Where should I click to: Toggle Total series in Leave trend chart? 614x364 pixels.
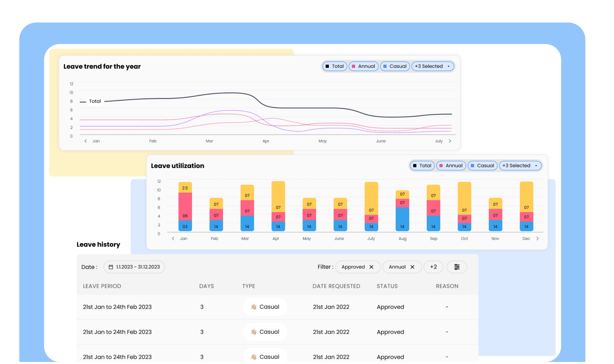tap(335, 66)
